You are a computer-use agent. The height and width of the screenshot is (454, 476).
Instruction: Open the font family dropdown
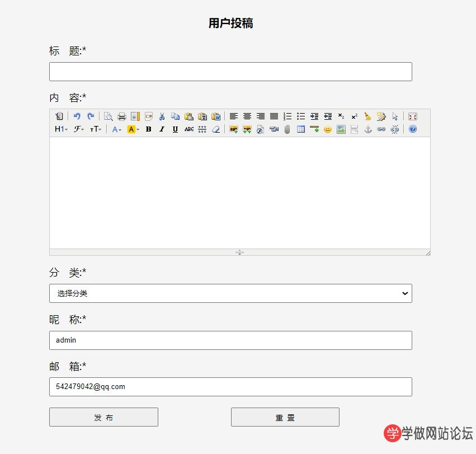(x=79, y=129)
